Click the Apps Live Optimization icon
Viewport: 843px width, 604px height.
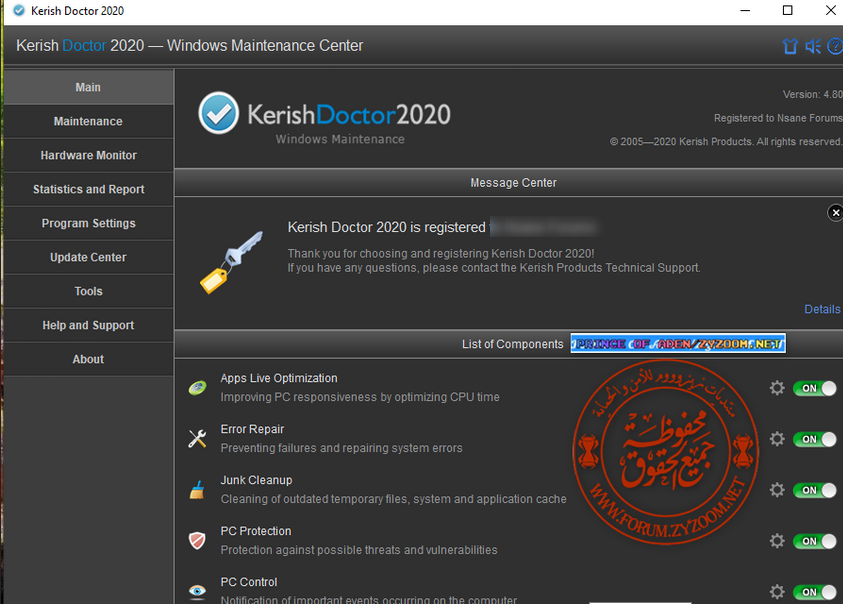[x=197, y=388]
